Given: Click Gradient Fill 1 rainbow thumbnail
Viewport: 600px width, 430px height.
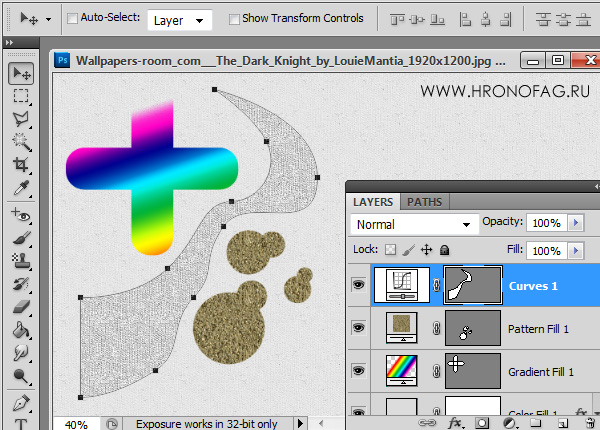Looking at the screenshot, I should pyautogui.click(x=401, y=371).
